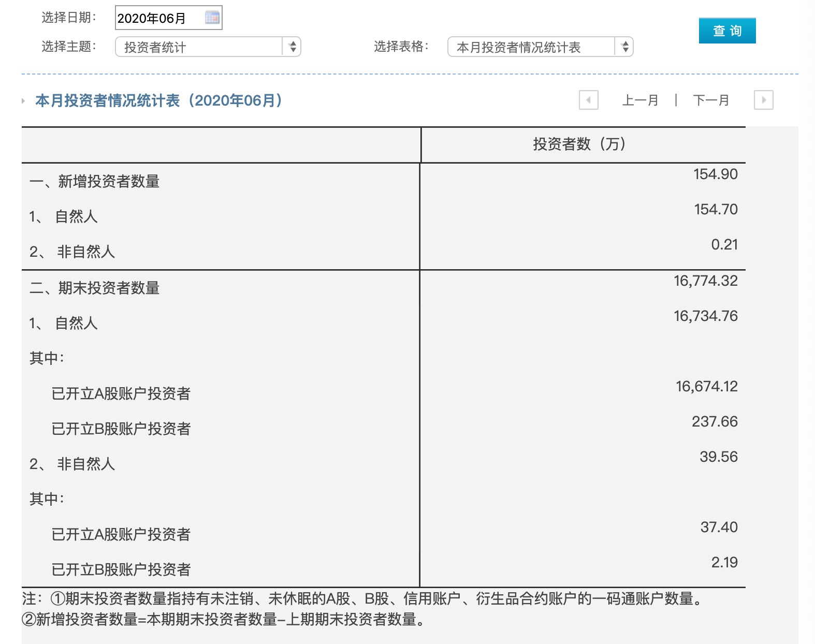Click the 本月投资者情况统计表 title heading

coord(159,100)
